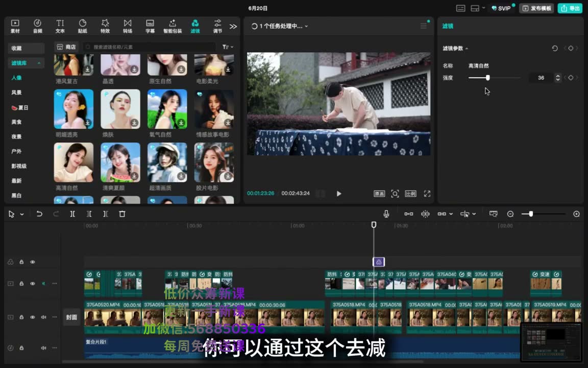This screenshot has width=588, height=368.
Task: Open the 文本 text tab
Action: coord(60,26)
